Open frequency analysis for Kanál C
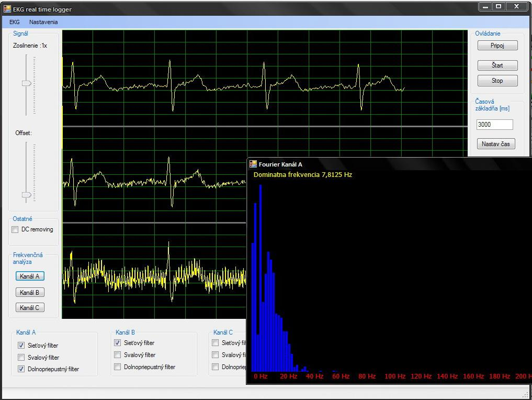This screenshot has height=400, width=532. (30, 308)
